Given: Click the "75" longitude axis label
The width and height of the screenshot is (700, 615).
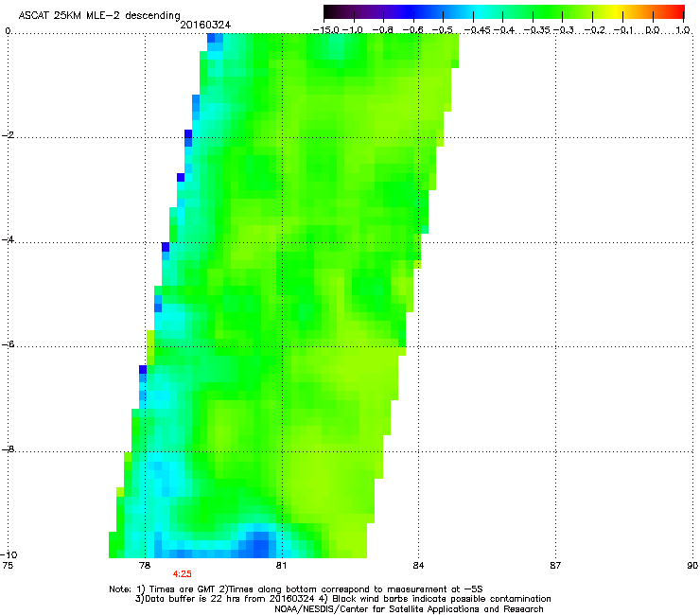Looking at the screenshot, I should pos(8,566).
